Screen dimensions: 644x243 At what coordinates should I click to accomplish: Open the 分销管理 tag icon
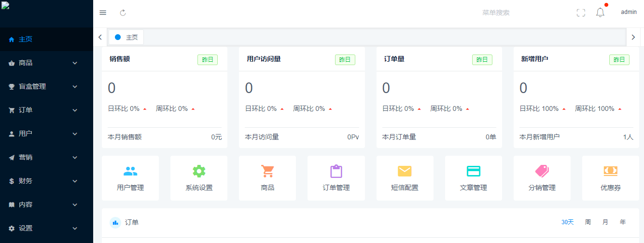tap(542, 172)
